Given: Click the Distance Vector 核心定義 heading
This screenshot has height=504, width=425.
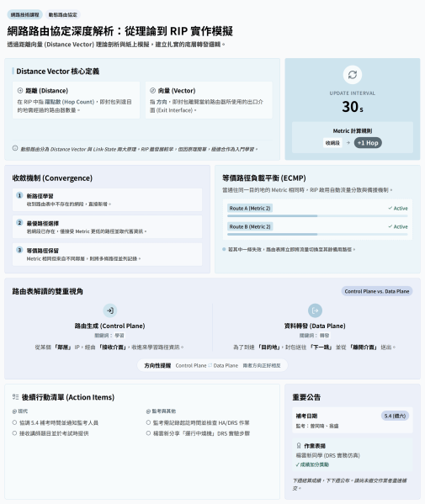Looking at the screenshot, I should click(57, 72).
